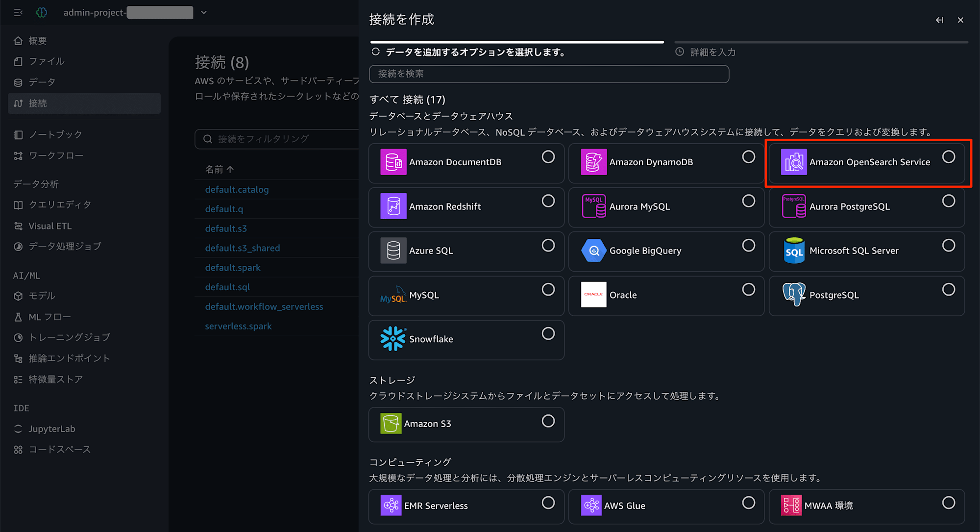Click the EMR Serverless icon

pyautogui.click(x=391, y=505)
